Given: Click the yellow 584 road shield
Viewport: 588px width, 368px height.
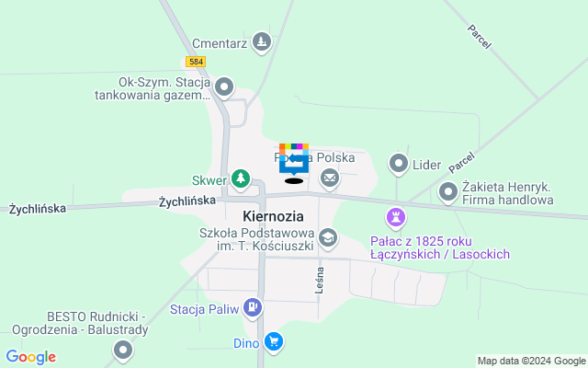Looking at the screenshot, I should click(x=196, y=62).
